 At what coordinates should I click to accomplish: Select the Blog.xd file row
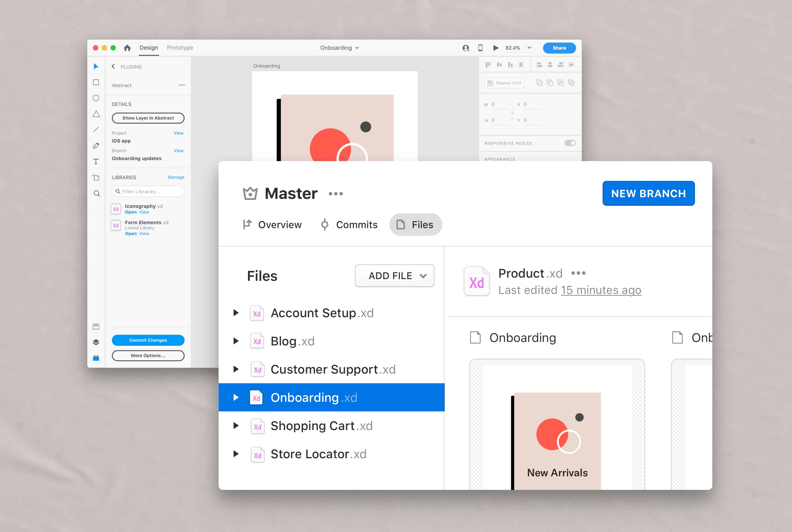(x=332, y=341)
